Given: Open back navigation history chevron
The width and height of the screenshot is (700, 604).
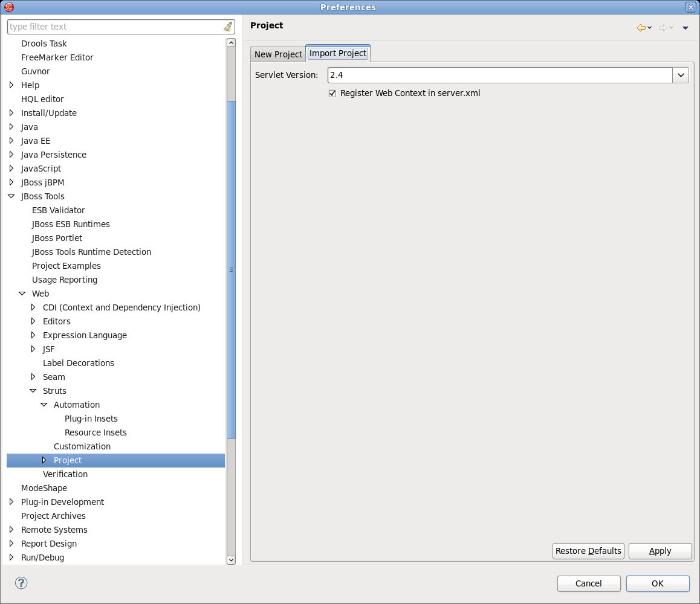Looking at the screenshot, I should pyautogui.click(x=649, y=28).
